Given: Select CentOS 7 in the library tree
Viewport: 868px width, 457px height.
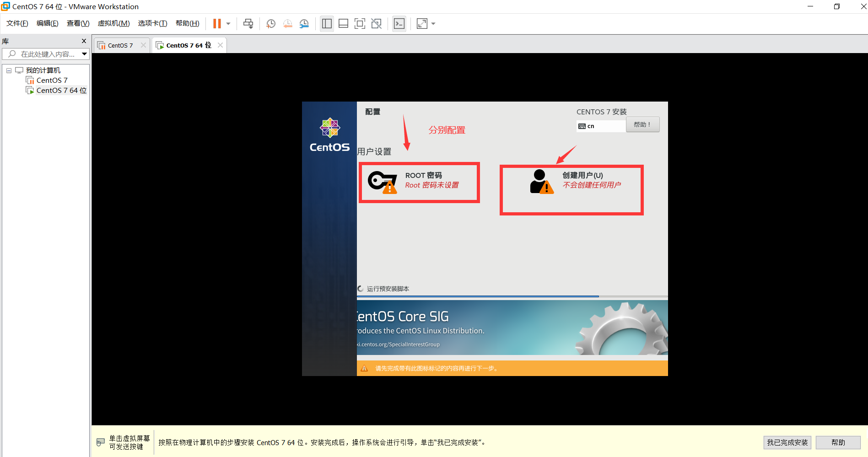Looking at the screenshot, I should (x=52, y=80).
